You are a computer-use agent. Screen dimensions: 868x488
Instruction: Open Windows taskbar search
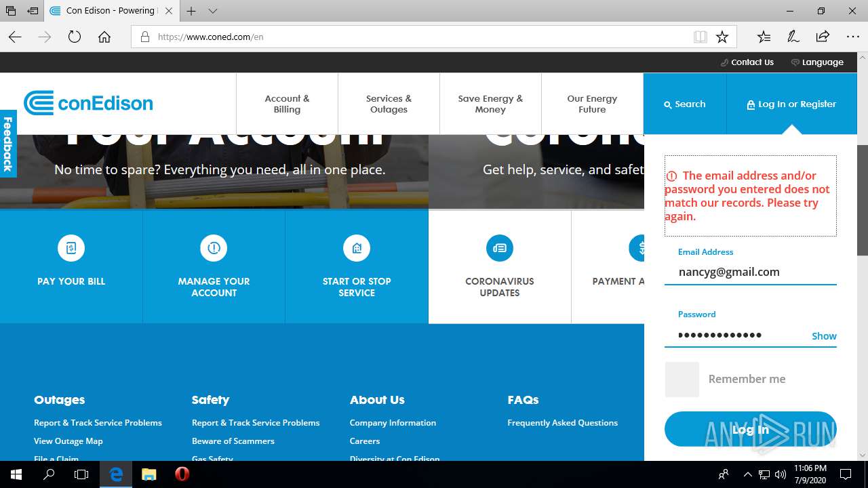[x=49, y=474]
